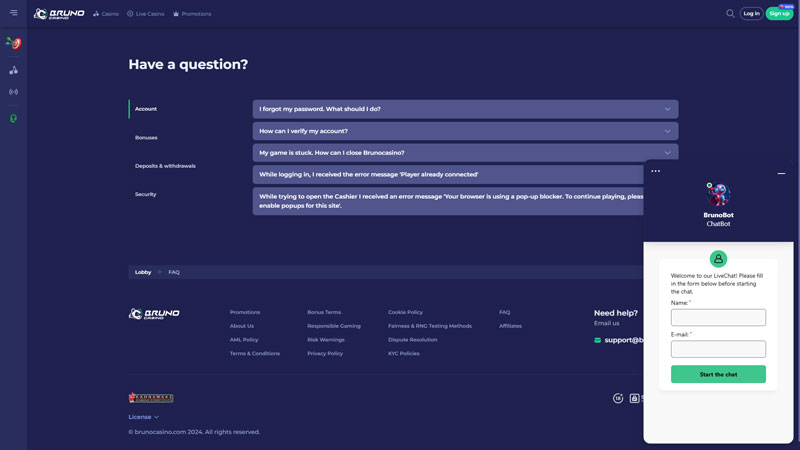The height and width of the screenshot is (450, 800).
Task: Click the Log in button
Action: (x=751, y=14)
